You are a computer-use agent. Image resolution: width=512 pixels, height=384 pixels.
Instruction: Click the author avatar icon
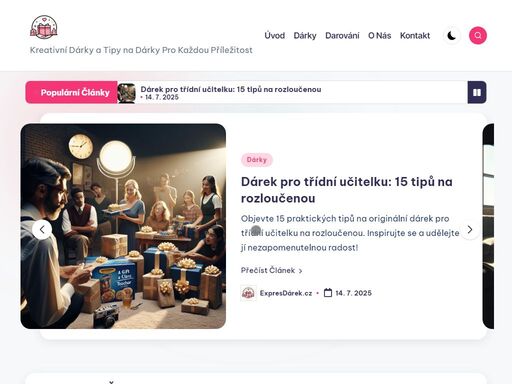click(248, 293)
